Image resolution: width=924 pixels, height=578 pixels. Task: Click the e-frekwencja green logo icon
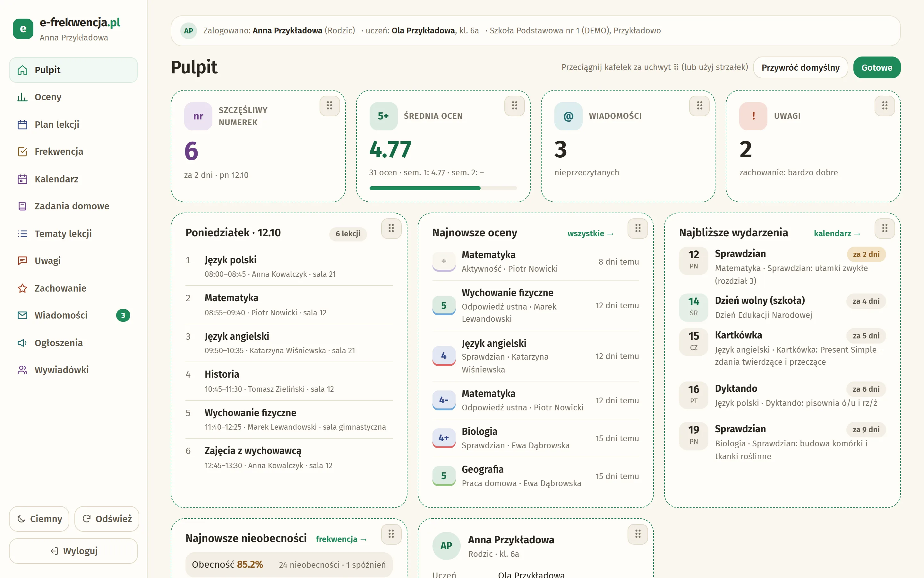23,29
